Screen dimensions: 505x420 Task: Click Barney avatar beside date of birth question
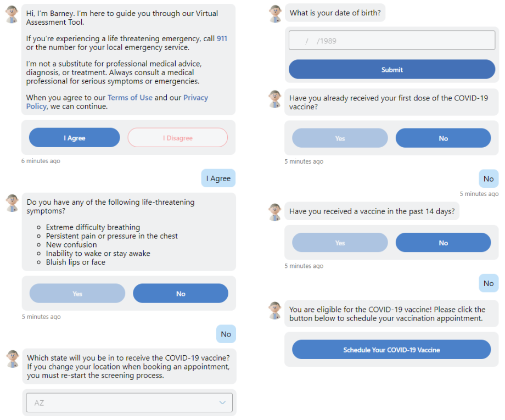point(275,14)
